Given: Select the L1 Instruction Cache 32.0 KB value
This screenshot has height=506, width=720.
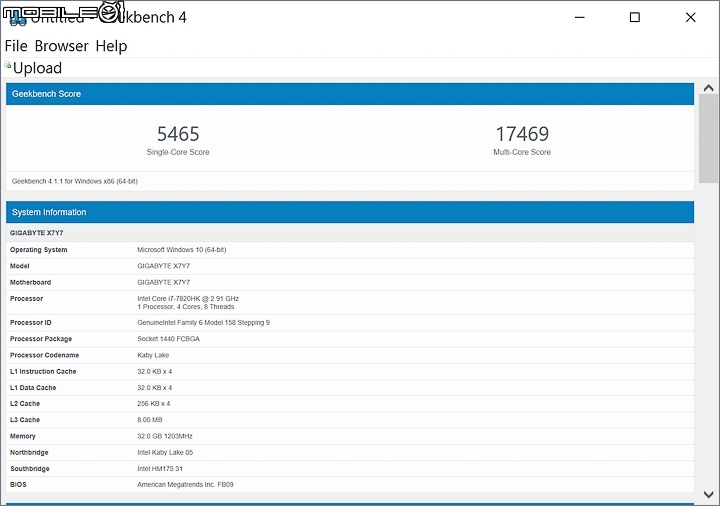Looking at the screenshot, I should tap(155, 371).
